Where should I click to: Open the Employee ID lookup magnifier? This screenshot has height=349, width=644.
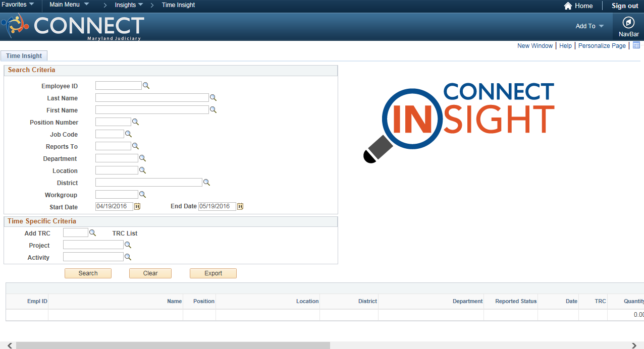pos(146,86)
